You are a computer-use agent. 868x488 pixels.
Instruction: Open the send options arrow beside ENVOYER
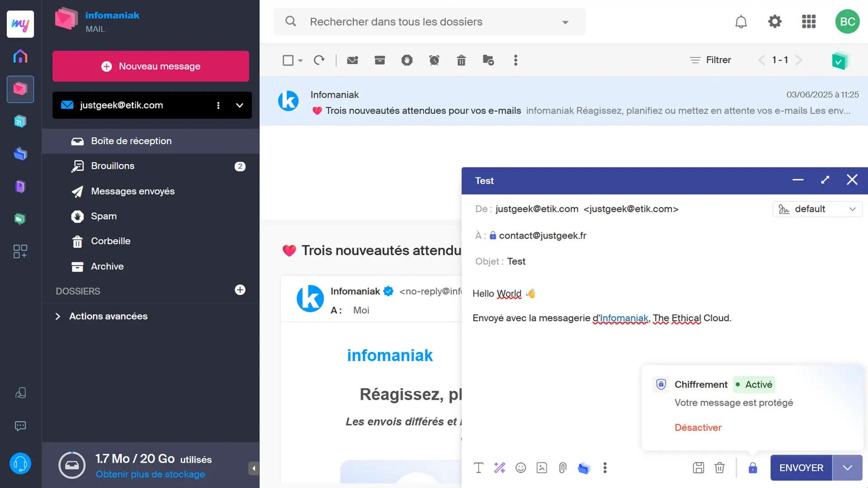tap(847, 468)
